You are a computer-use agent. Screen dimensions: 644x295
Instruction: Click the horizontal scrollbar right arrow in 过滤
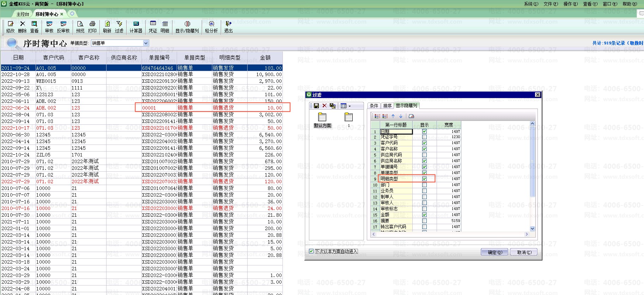(x=527, y=234)
